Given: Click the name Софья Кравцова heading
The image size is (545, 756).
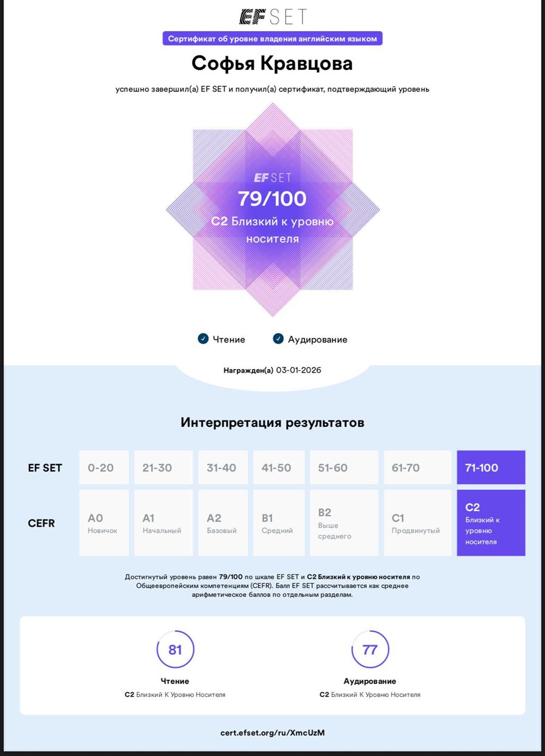Looking at the screenshot, I should [x=272, y=63].
